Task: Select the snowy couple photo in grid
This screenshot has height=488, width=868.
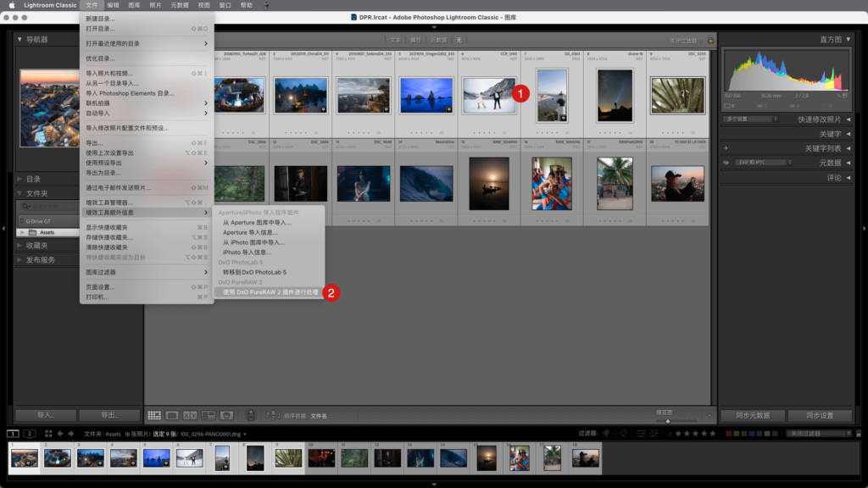Action: (x=489, y=95)
